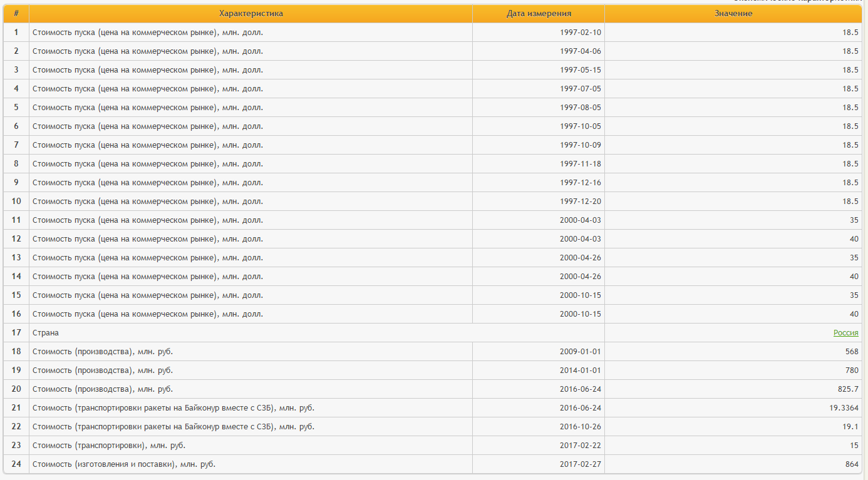Click row number 1 cell
Image resolution: width=868 pixels, height=480 pixels.
pyautogui.click(x=16, y=33)
